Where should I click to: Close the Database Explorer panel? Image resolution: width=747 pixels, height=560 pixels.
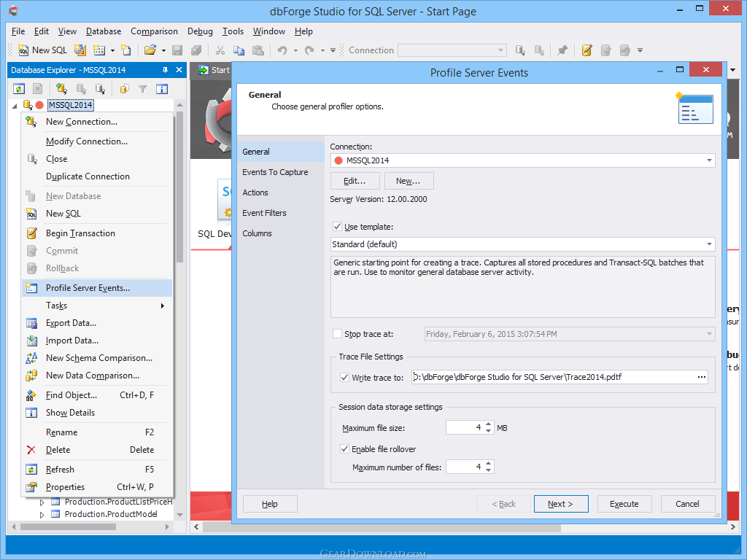(179, 70)
